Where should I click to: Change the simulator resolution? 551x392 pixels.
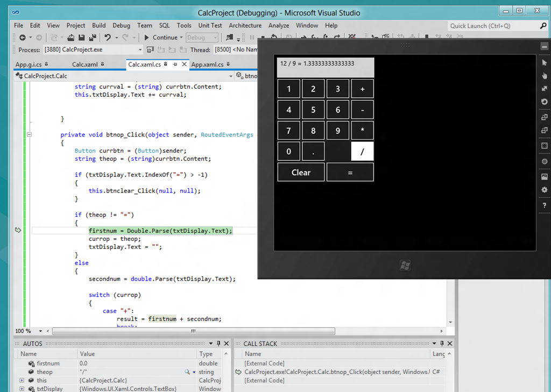pos(545,145)
